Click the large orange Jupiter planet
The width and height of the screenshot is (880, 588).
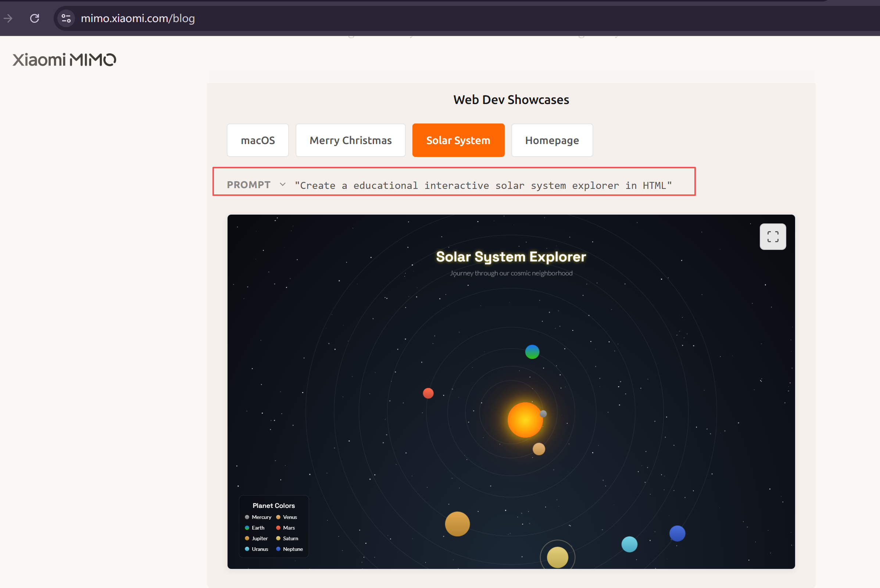[457, 523]
